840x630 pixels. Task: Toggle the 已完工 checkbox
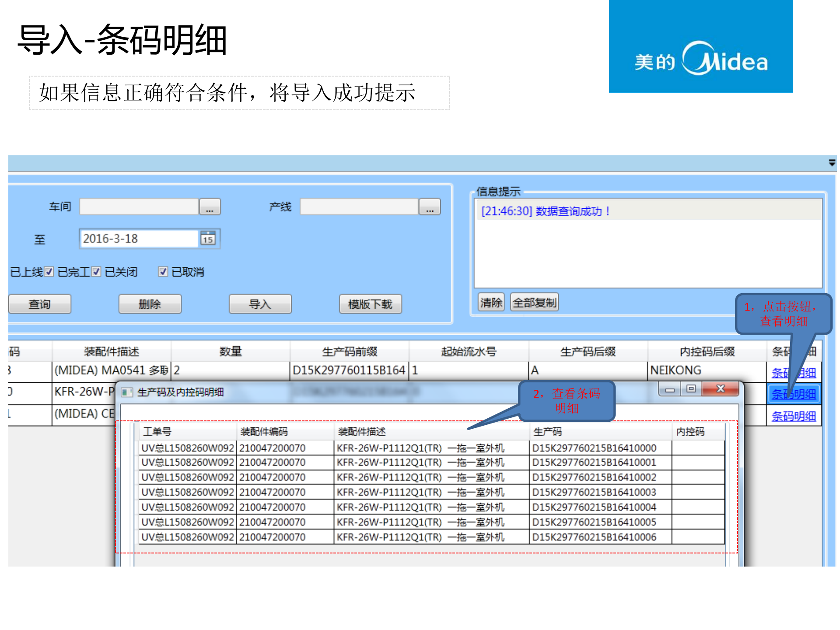[96, 272]
